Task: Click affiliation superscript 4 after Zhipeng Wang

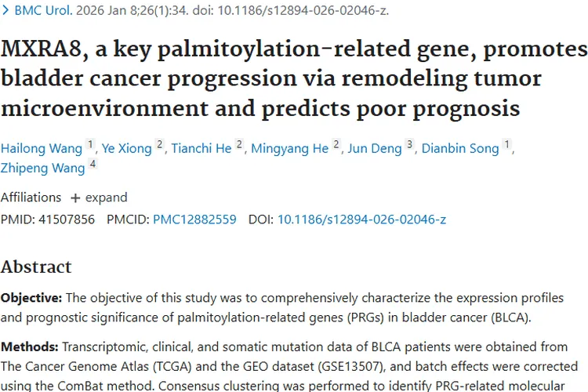Action: click(93, 165)
